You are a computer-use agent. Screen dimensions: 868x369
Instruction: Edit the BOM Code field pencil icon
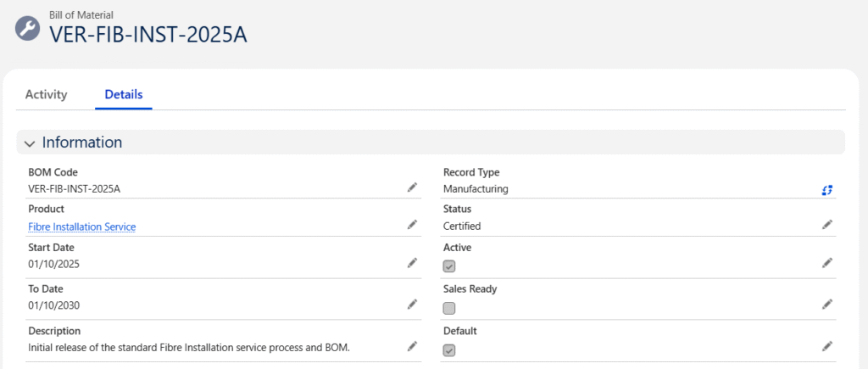pyautogui.click(x=412, y=187)
